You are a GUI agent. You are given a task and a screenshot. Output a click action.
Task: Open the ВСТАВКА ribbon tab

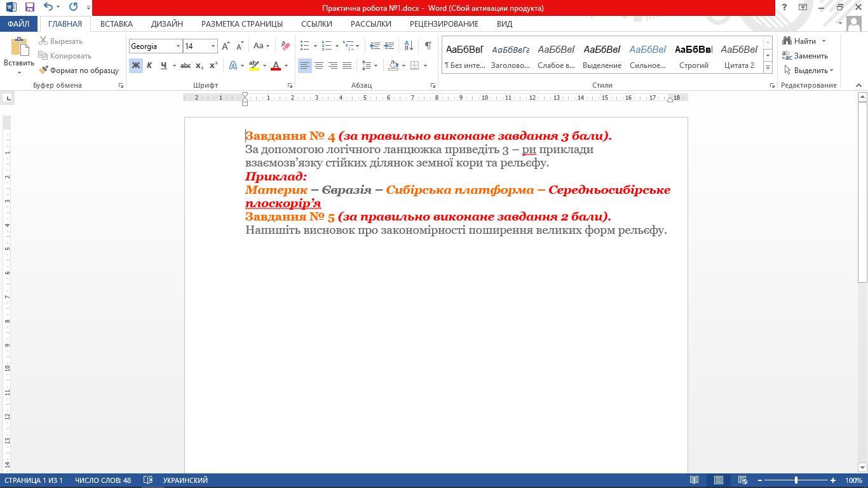tap(116, 24)
